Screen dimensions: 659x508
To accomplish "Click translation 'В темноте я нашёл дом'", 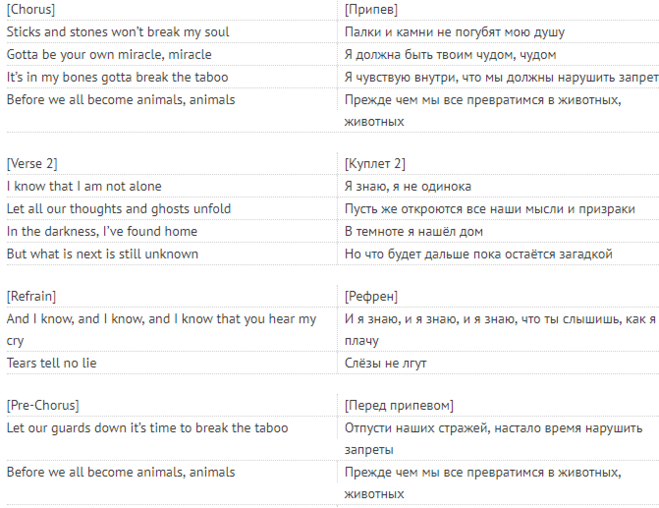I will coord(414,232).
